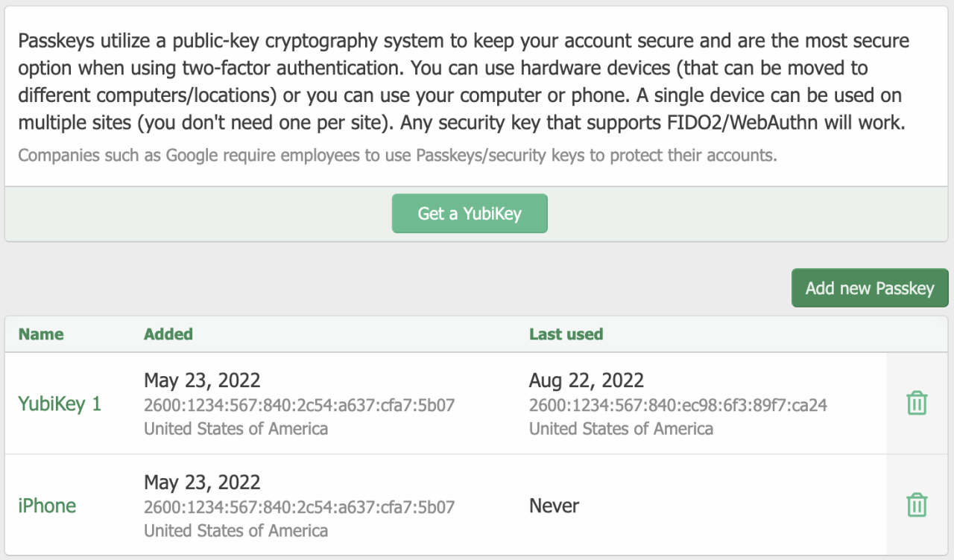The image size is (954, 560).
Task: Open the YubiKey 1 passkey name
Action: click(x=60, y=404)
